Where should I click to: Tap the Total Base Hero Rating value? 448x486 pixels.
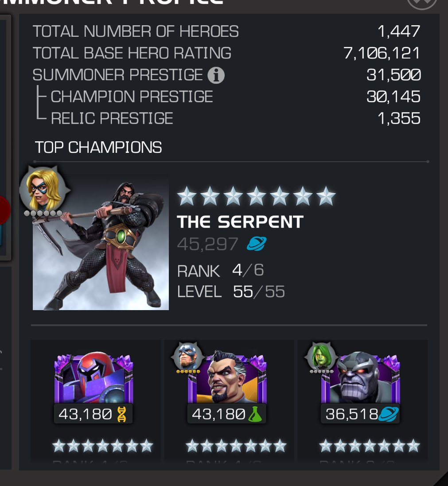pyautogui.click(x=382, y=53)
